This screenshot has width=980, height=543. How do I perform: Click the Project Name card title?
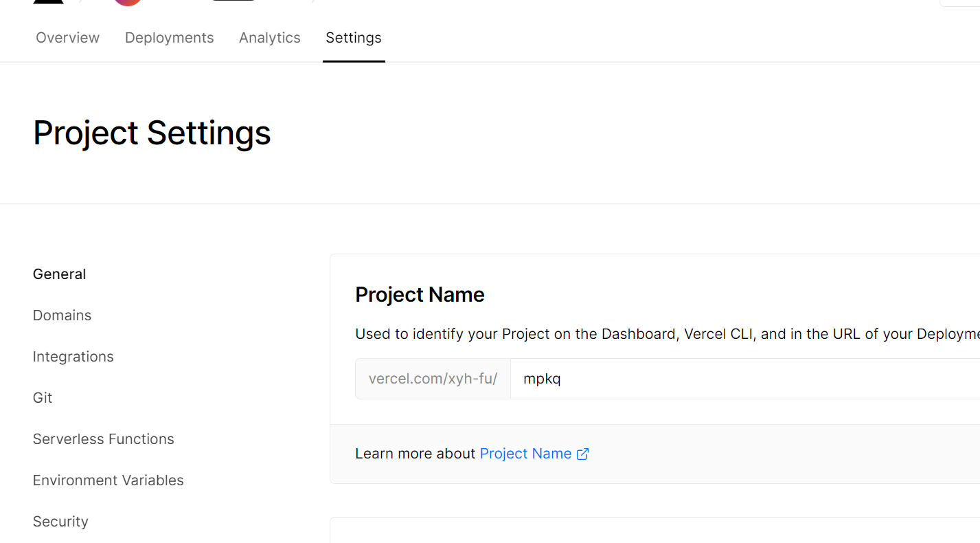pos(420,295)
